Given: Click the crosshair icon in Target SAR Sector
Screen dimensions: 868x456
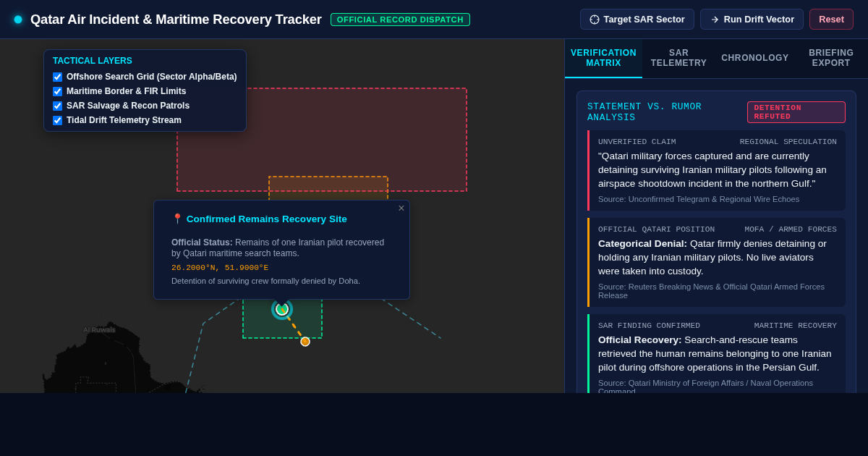Looking at the screenshot, I should click(595, 20).
